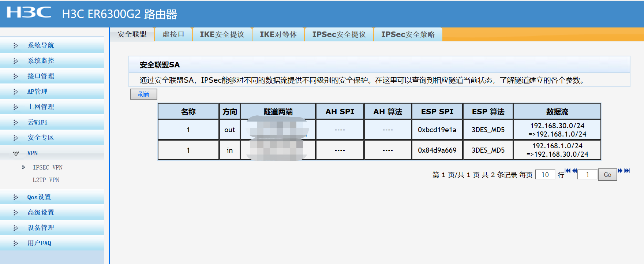Click the 安全联盟SA section heading
Image resolution: width=644 pixels, height=264 pixels.
click(160, 65)
